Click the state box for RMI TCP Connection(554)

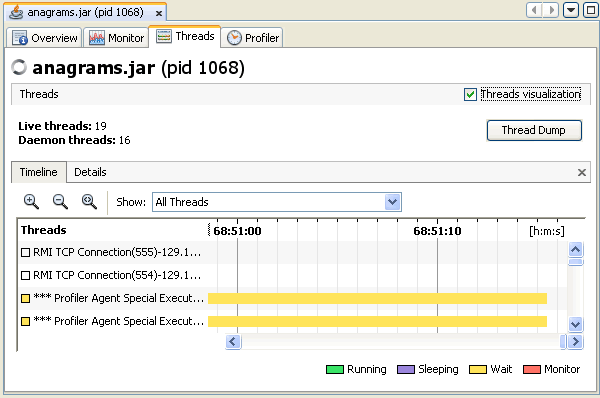25,276
